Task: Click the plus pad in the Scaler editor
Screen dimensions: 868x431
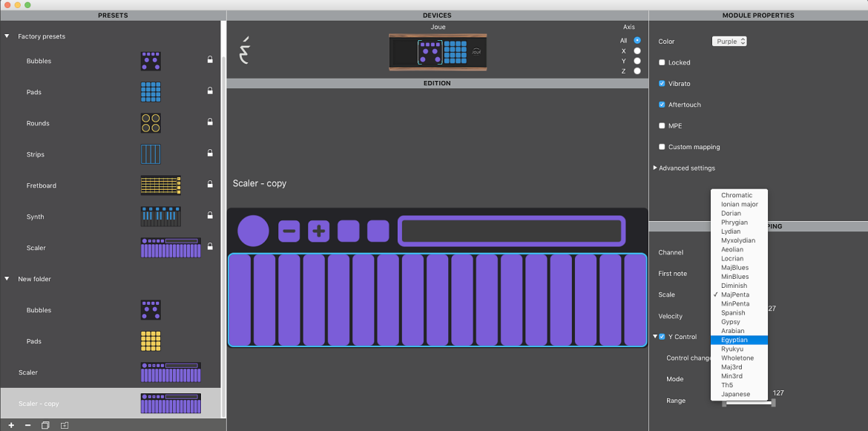Action: (318, 231)
